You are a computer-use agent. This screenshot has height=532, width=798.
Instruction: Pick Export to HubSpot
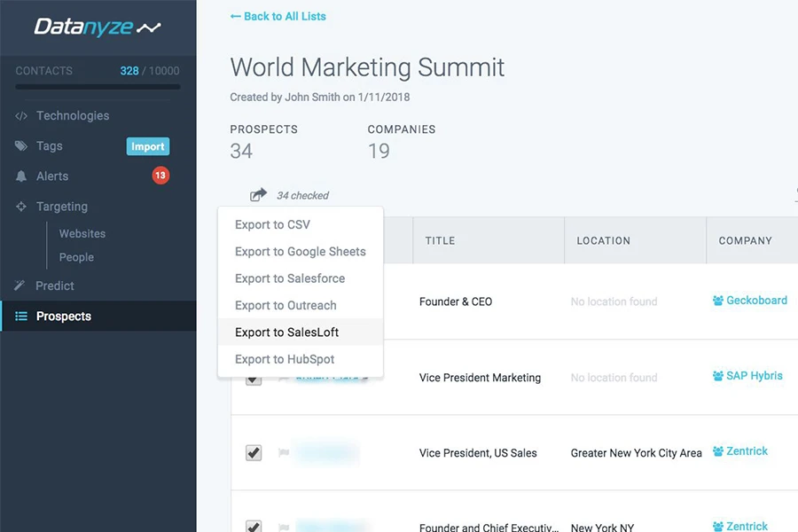(301, 359)
